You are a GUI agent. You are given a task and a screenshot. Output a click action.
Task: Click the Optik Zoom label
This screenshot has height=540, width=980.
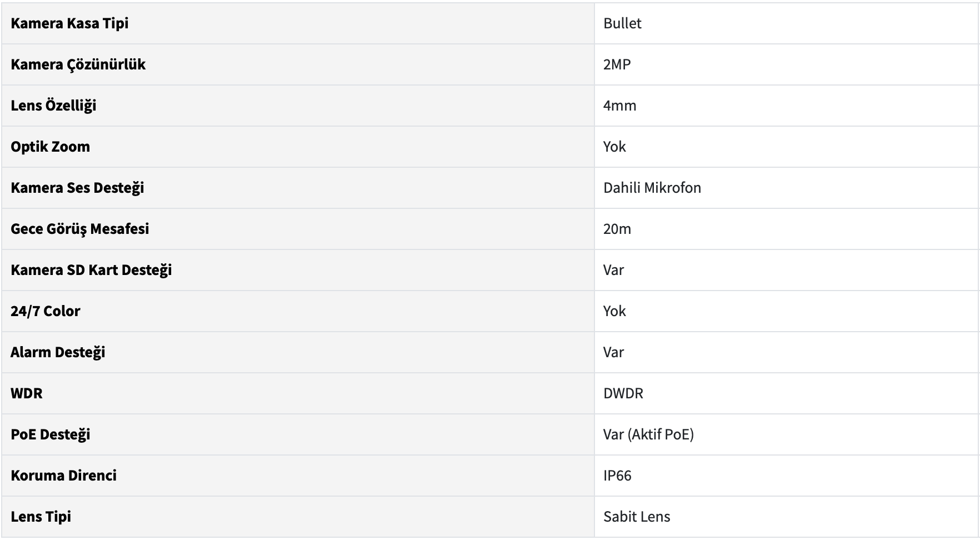pos(50,147)
